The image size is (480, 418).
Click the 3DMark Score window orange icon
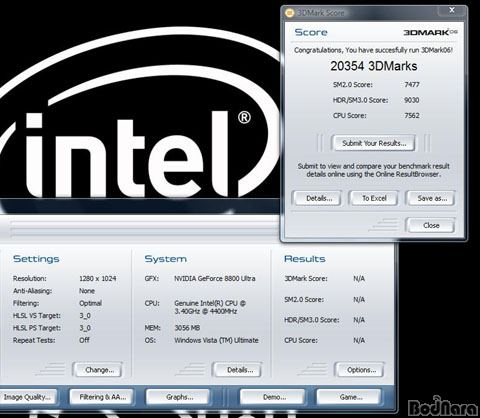290,13
